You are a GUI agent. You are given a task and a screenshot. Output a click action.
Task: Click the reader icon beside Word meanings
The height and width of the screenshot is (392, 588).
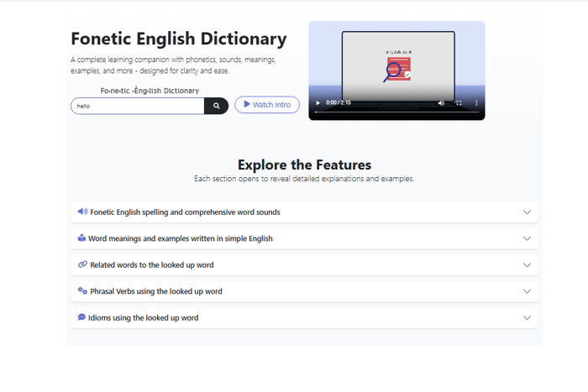(81, 238)
